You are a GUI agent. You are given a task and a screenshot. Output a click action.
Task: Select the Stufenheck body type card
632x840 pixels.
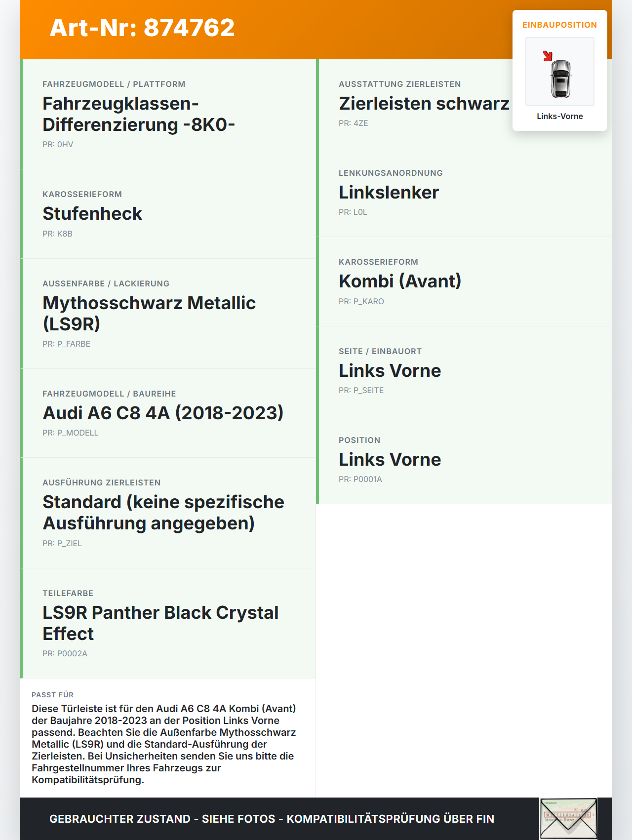coord(168,214)
